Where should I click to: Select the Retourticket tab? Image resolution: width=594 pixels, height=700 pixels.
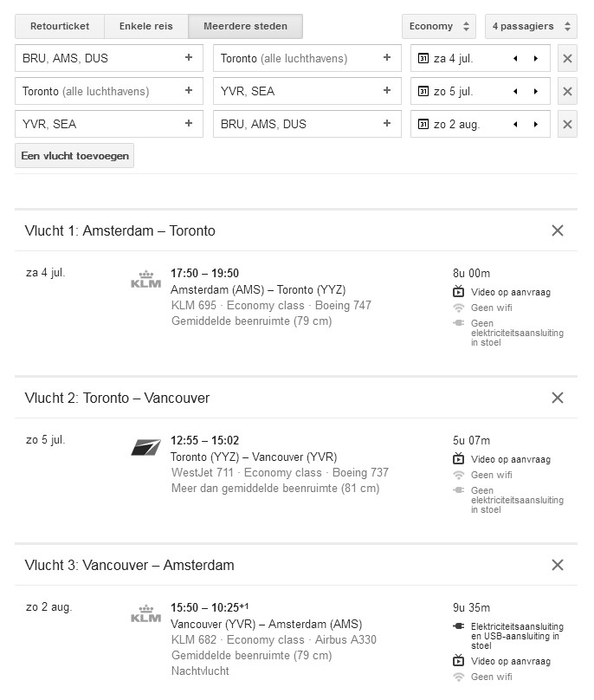60,27
